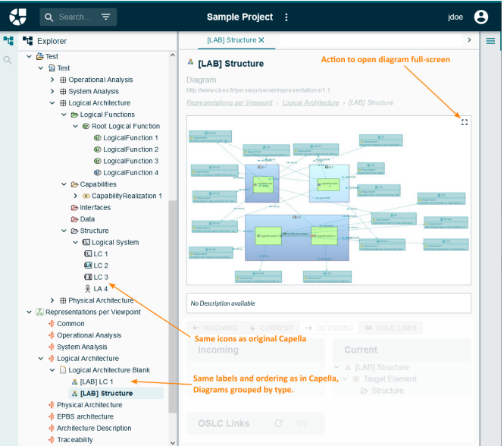Select the search icon in left sidebar
Image resolution: width=504 pixels, height=446 pixels.
[8, 59]
